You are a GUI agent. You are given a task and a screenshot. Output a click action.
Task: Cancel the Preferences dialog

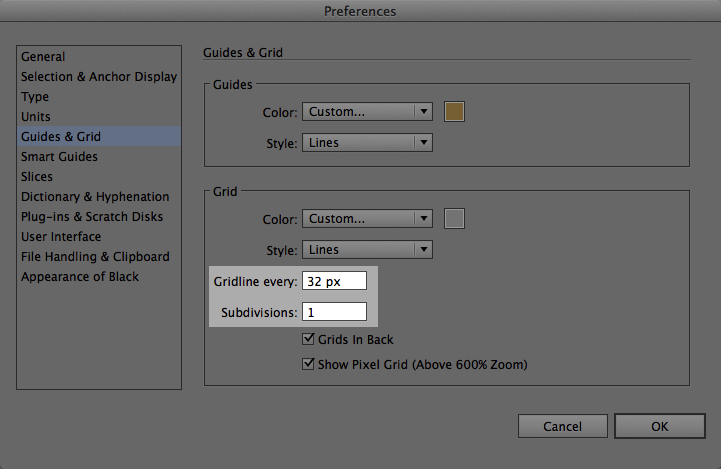pyautogui.click(x=562, y=426)
